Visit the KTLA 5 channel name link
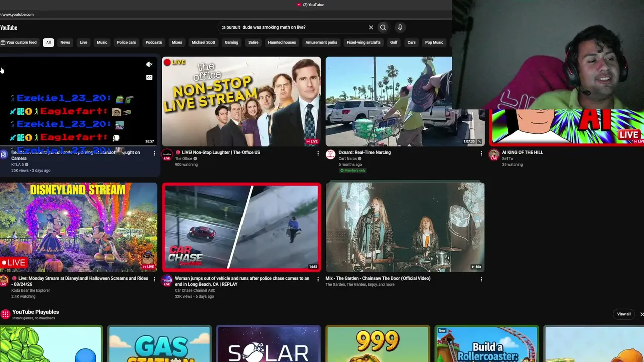644x362 pixels. click(x=18, y=164)
